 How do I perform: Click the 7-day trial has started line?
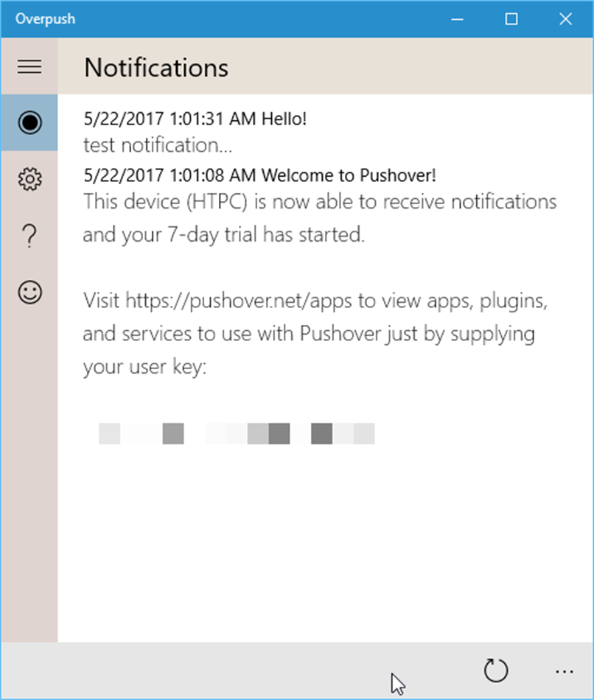tap(224, 235)
